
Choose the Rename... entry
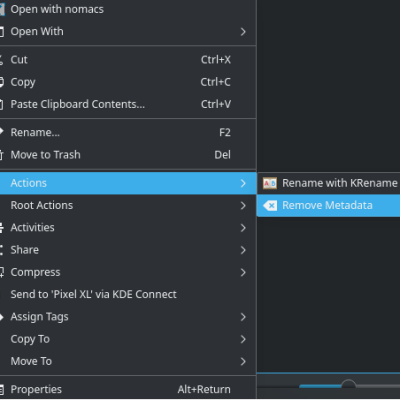(128, 133)
